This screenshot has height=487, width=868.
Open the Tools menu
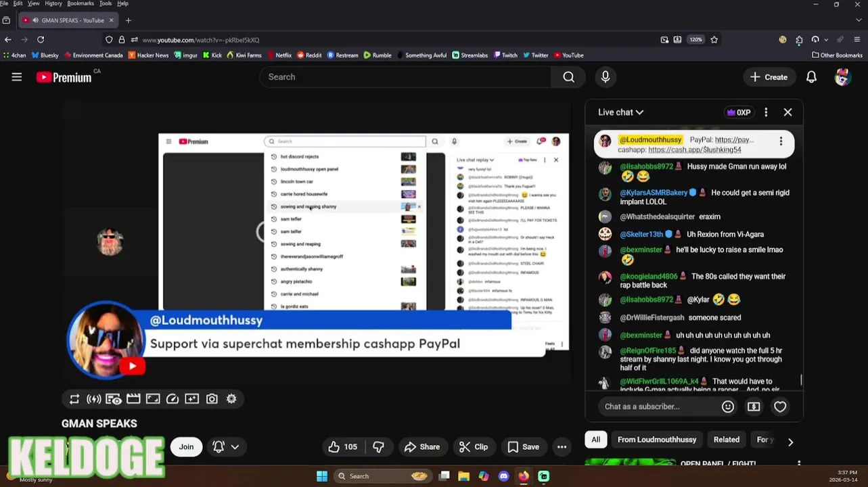coord(106,3)
